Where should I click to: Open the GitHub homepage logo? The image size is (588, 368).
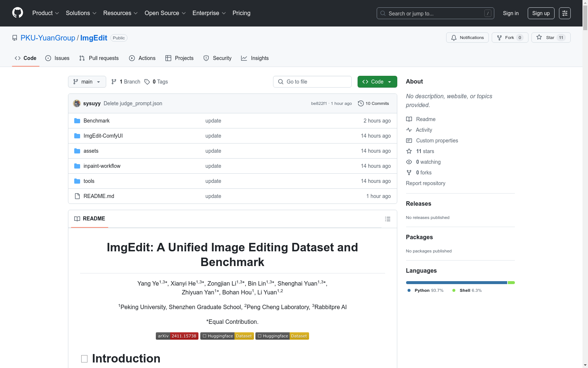pyautogui.click(x=18, y=13)
